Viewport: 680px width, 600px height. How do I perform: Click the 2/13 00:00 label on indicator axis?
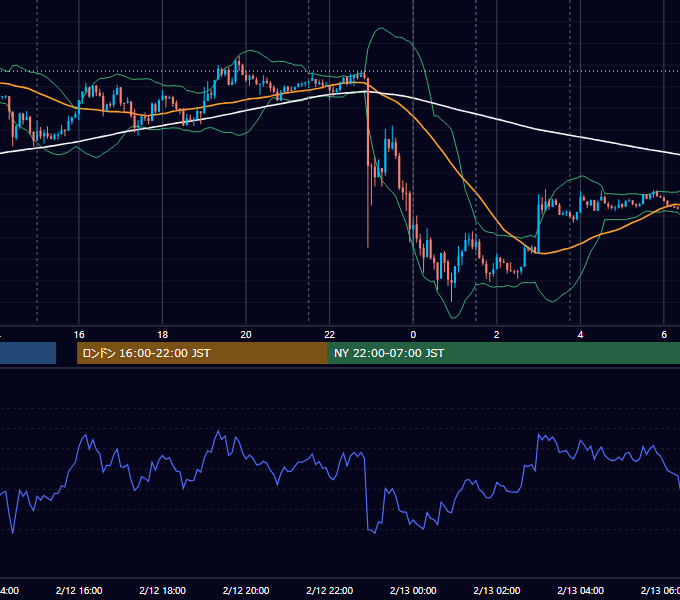point(413,590)
